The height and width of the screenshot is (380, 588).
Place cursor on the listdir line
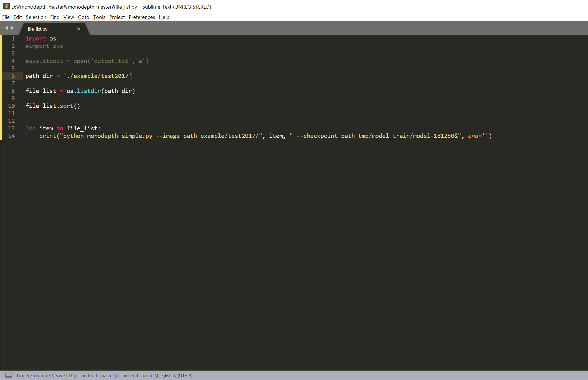(x=89, y=91)
